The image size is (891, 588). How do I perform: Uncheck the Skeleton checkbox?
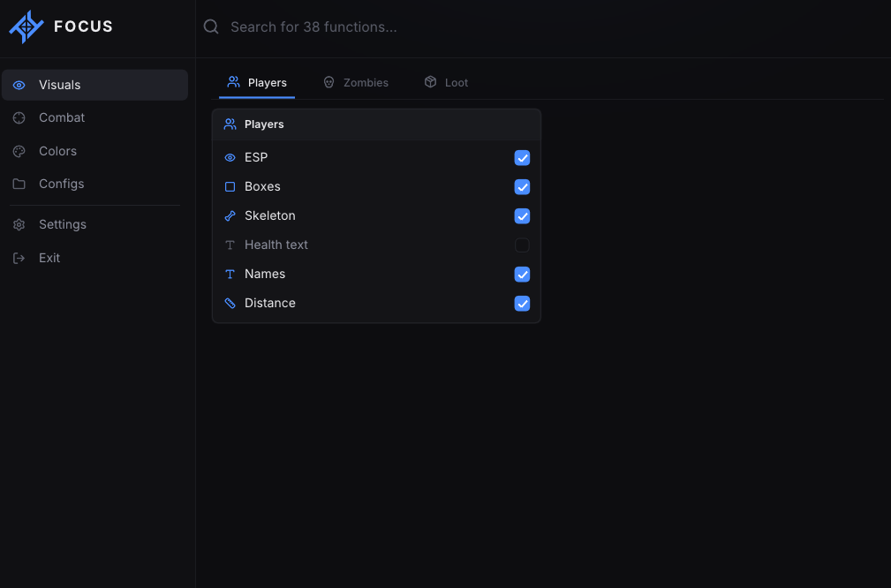[522, 216]
